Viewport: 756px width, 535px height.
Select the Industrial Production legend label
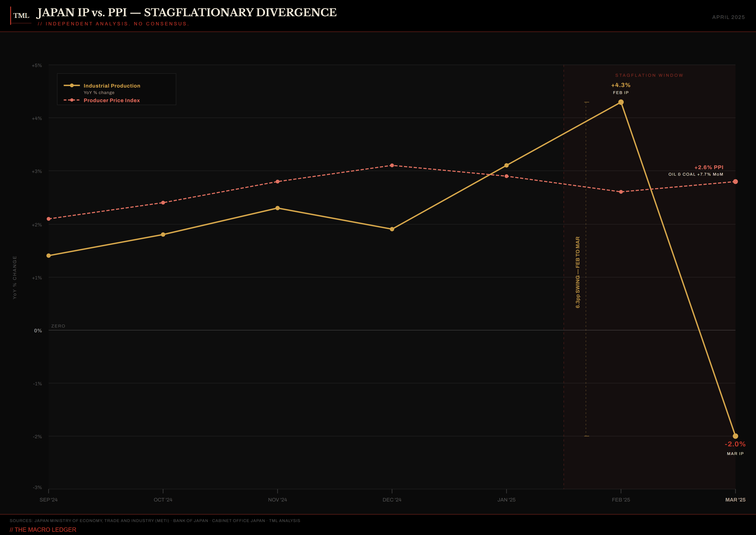112,86
